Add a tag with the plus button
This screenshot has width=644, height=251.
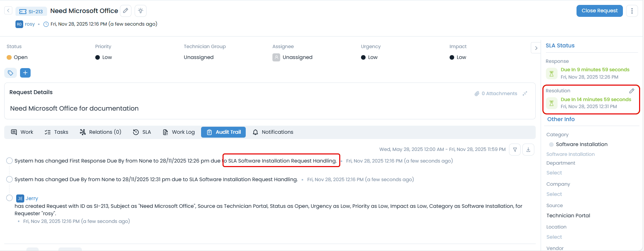pos(25,73)
